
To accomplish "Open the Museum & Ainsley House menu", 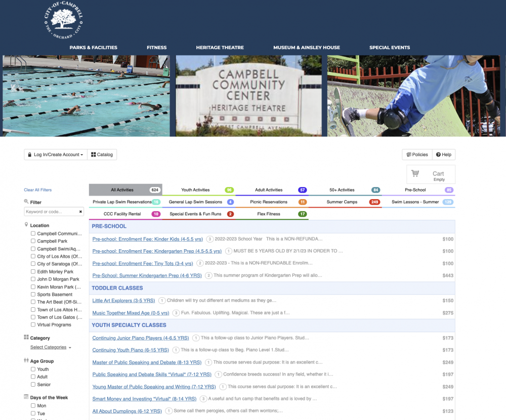I will [x=307, y=48].
